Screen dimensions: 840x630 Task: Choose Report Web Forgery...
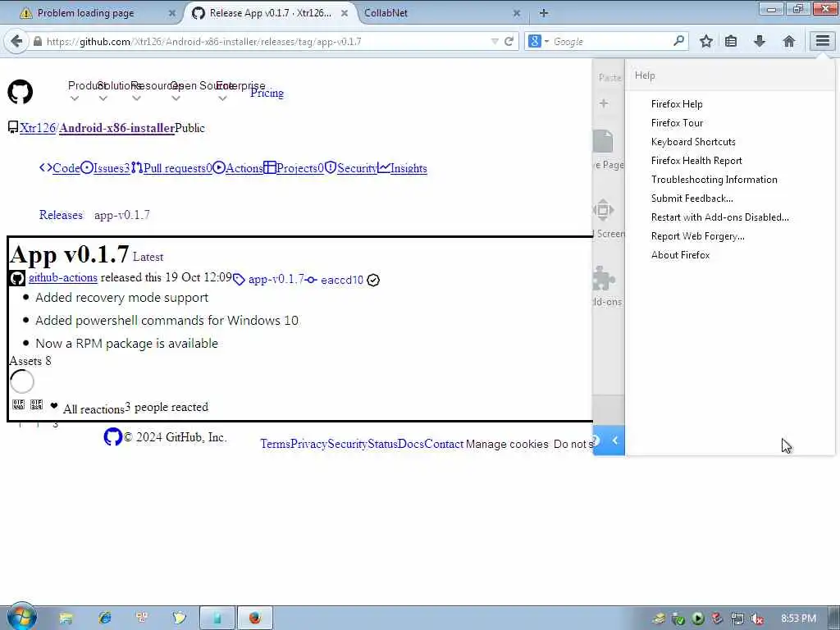click(697, 235)
